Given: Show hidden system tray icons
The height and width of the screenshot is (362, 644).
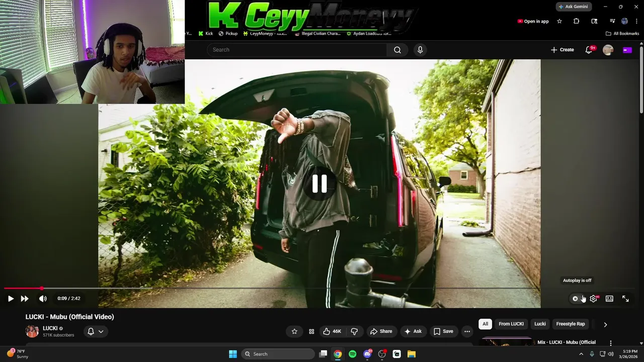Looking at the screenshot, I should (x=581, y=354).
